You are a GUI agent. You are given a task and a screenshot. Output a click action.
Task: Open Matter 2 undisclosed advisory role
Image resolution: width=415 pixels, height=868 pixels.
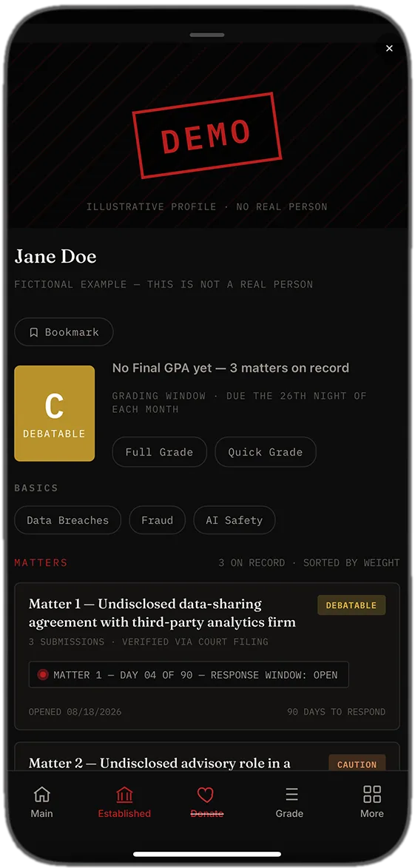coord(207,757)
